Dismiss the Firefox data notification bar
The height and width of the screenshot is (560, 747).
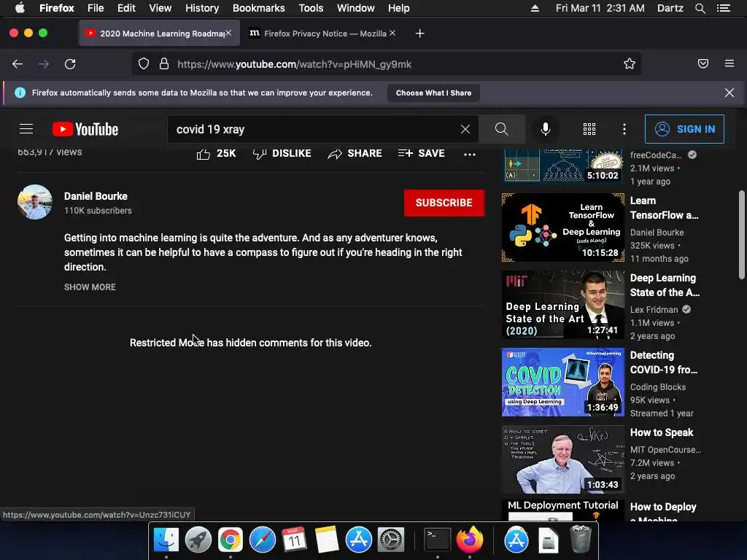(x=729, y=93)
